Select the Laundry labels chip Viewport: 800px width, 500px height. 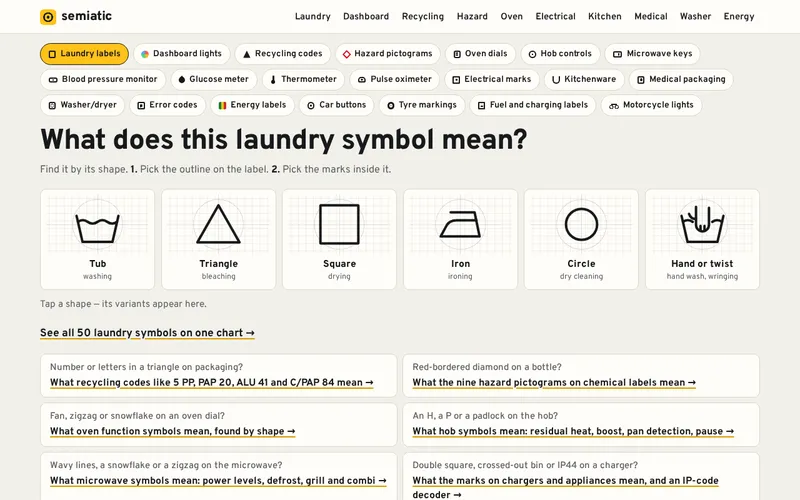[x=84, y=54]
